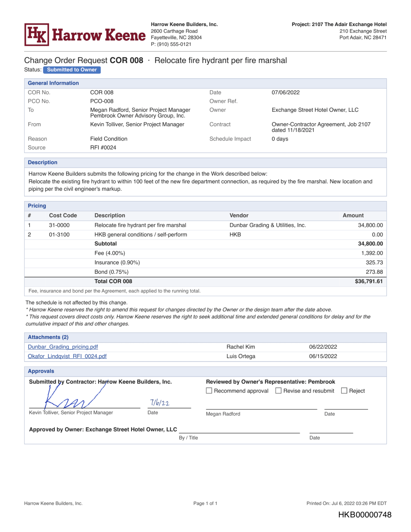This screenshot has width=411, height=532.
Task: Click the Vendor column header
Action: pos(239,215)
